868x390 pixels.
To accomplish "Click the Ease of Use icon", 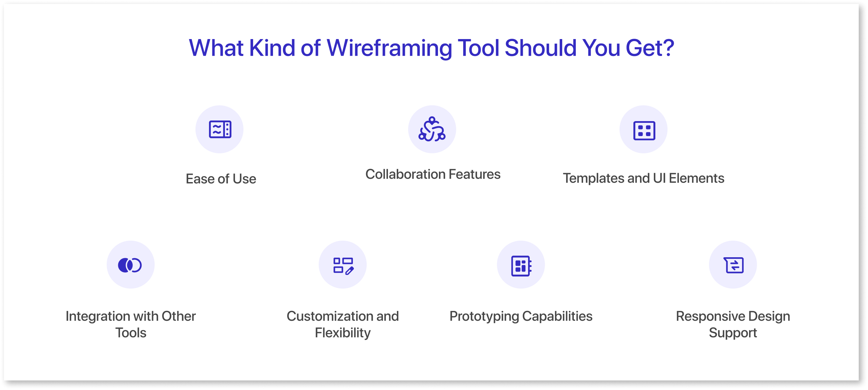I will [x=219, y=129].
